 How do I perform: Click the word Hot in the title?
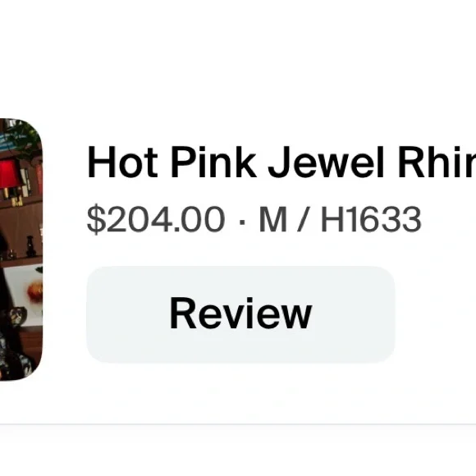[x=122, y=162]
